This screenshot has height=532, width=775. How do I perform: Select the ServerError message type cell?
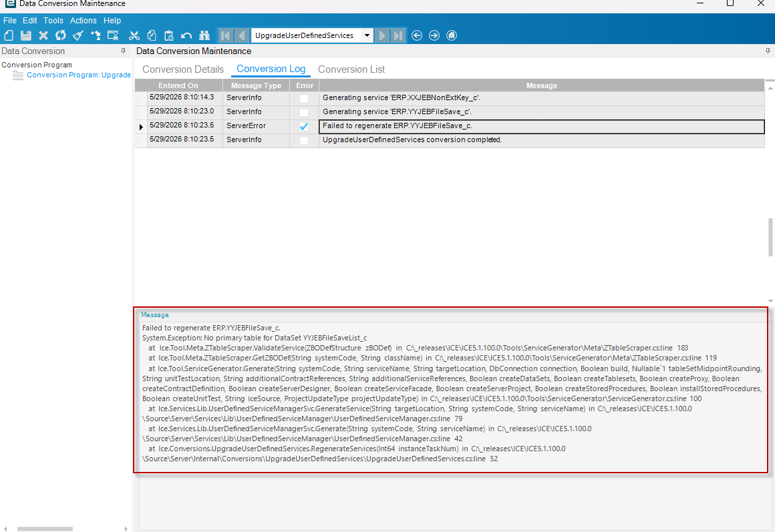[x=256, y=126]
